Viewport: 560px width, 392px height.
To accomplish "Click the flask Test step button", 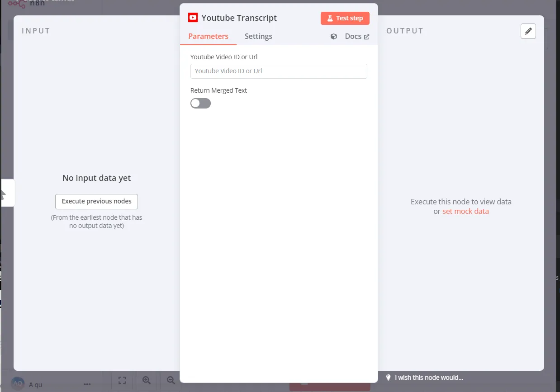I will coord(345,18).
